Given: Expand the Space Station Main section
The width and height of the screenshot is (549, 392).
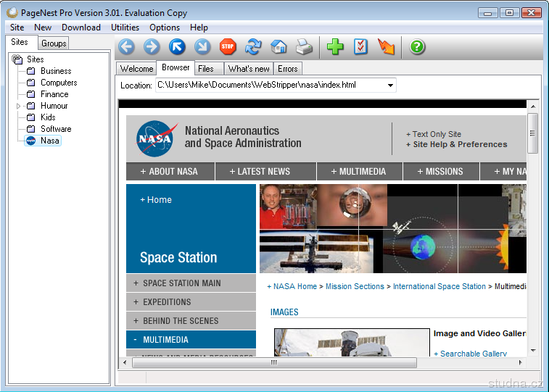Looking at the screenshot, I should 181,283.
